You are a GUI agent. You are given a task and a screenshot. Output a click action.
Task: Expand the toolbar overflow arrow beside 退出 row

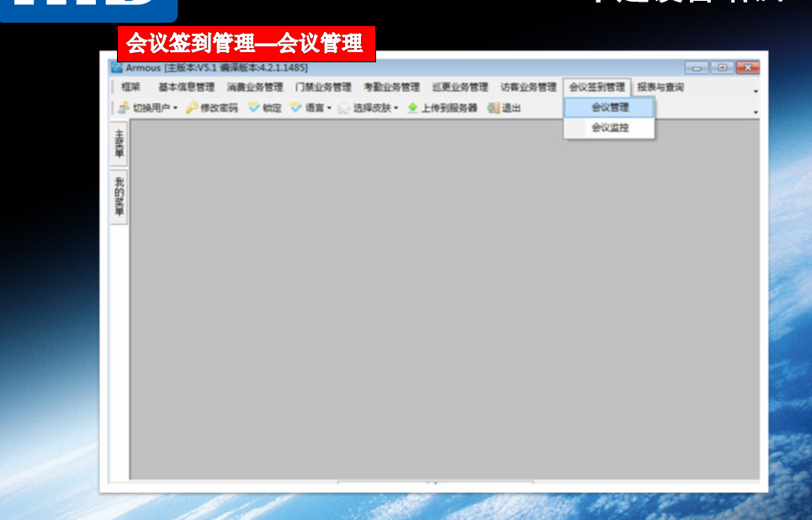756,112
